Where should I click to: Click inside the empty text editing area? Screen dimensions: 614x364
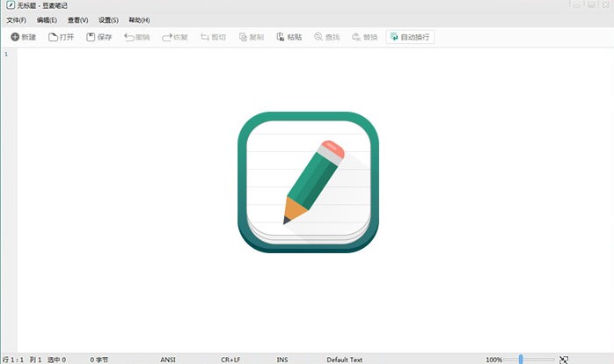coord(315,200)
